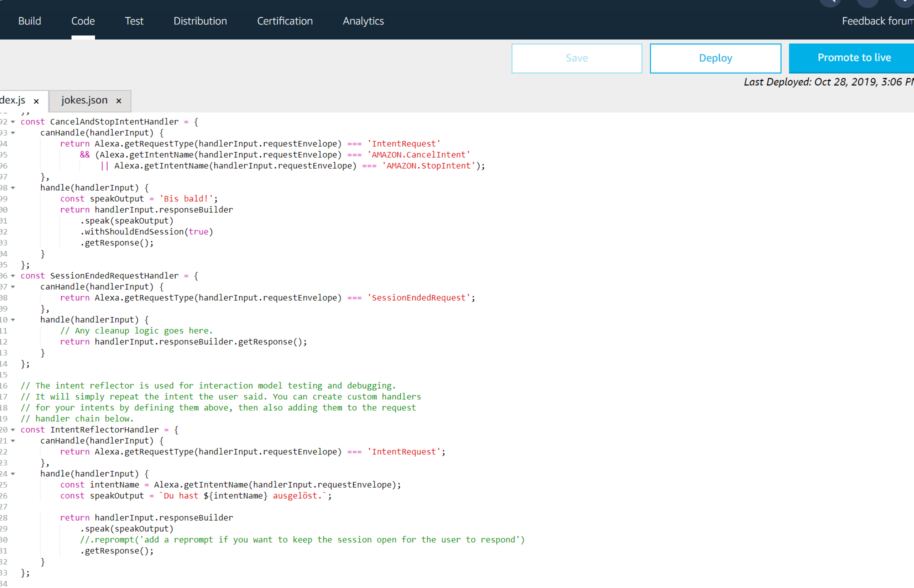Fold canHandle in SessionEndedRequestHandler
This screenshot has width=914, height=588.
click(x=13, y=287)
